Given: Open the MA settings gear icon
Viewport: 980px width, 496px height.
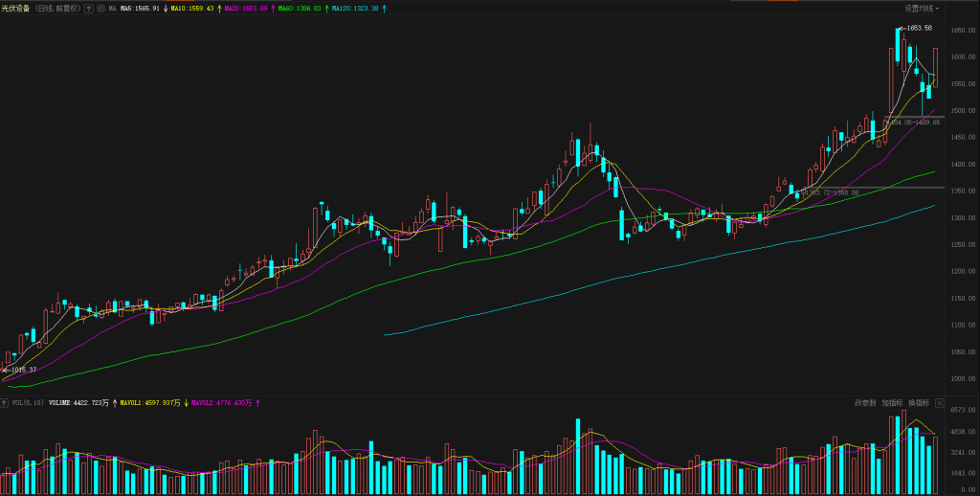Looking at the screenshot, I should [101, 8].
